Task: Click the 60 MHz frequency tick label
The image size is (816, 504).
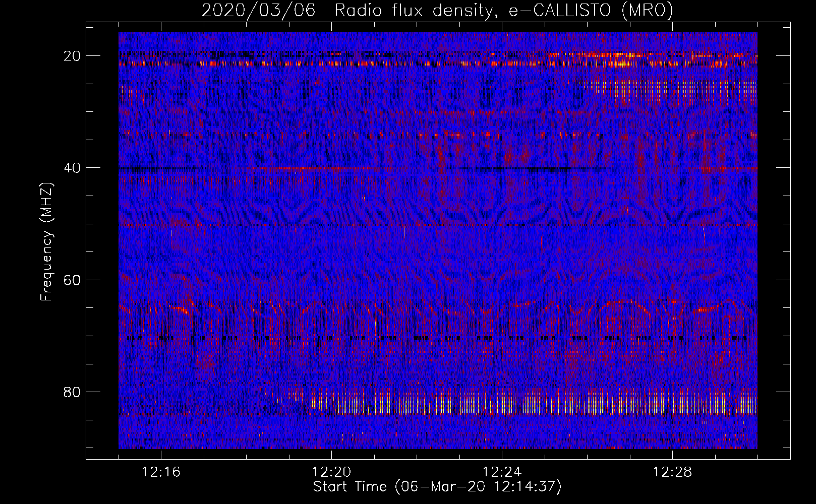Action: coord(72,280)
